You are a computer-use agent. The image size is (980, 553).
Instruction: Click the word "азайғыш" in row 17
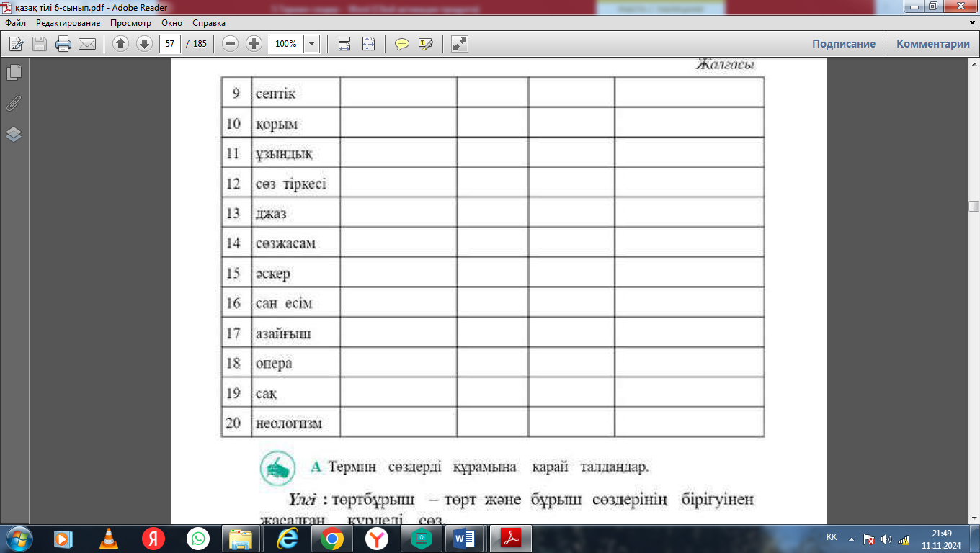[284, 334]
